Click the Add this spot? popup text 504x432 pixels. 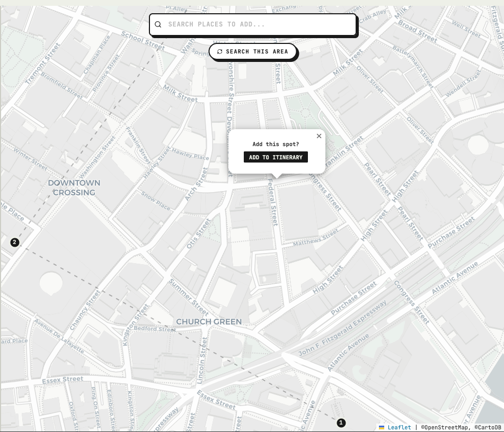coord(276,144)
